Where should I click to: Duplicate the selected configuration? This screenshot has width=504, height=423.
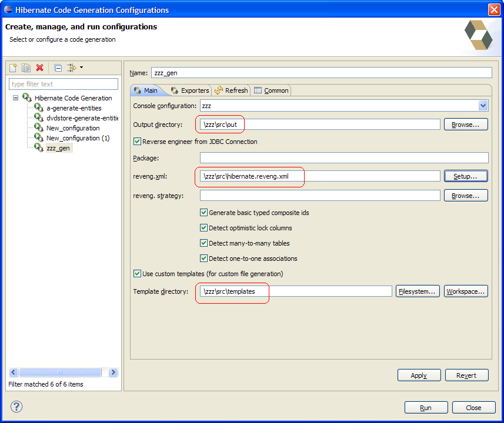pos(26,68)
